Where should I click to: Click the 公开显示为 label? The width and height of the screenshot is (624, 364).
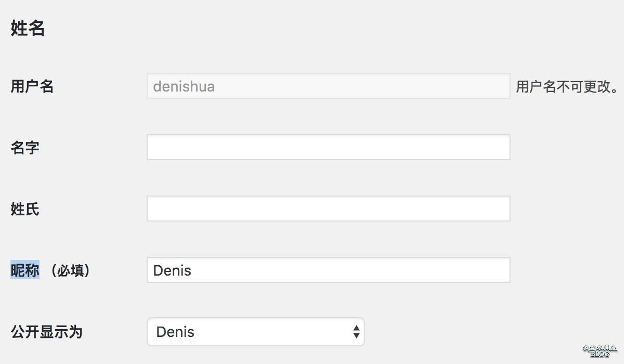coord(46,332)
